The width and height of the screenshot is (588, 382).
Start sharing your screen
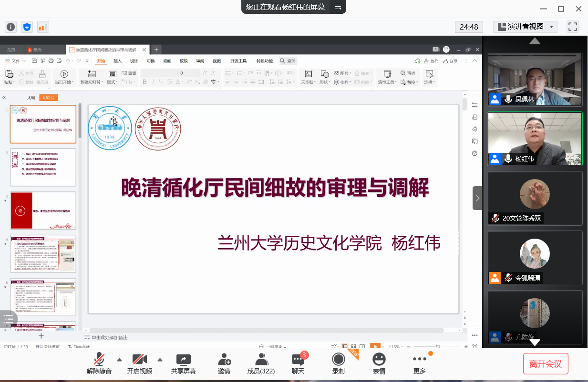click(x=184, y=363)
